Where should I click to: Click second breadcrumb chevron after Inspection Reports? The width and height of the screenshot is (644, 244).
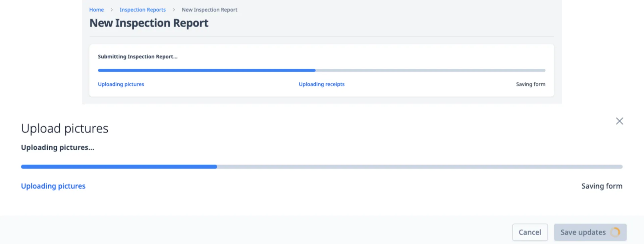click(x=174, y=10)
